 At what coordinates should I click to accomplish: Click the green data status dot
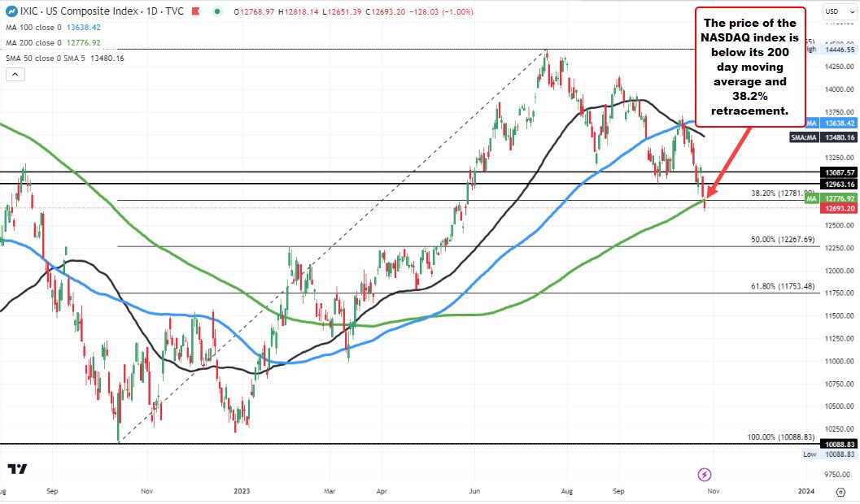pos(215,11)
